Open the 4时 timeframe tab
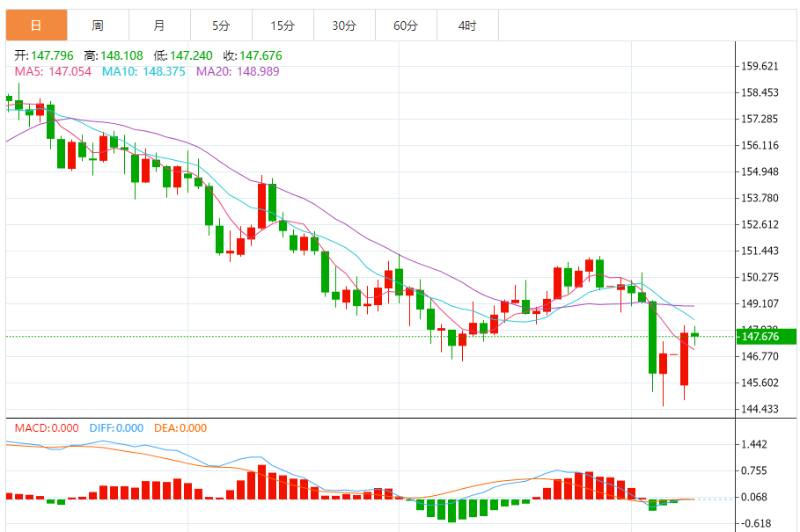The height and width of the screenshot is (532, 800). (467, 25)
